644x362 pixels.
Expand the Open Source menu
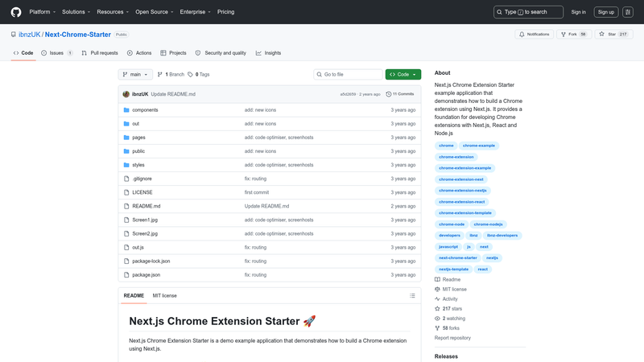tap(154, 12)
